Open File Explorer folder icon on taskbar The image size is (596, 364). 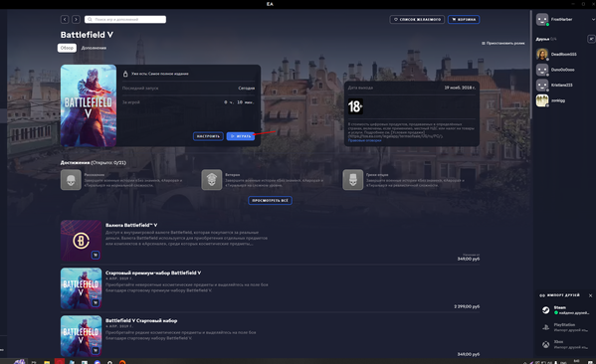[x=47, y=362]
